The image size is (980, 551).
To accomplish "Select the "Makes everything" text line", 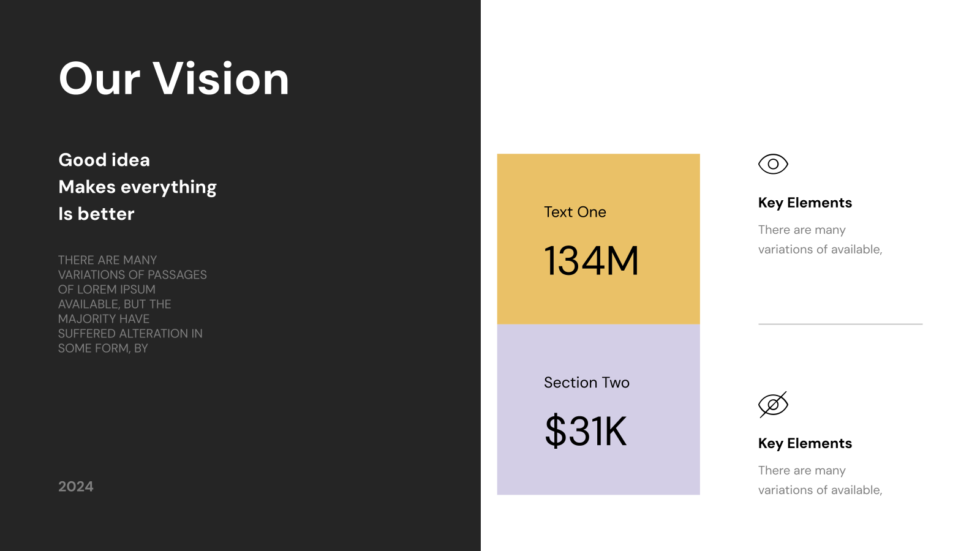I will tap(137, 187).
